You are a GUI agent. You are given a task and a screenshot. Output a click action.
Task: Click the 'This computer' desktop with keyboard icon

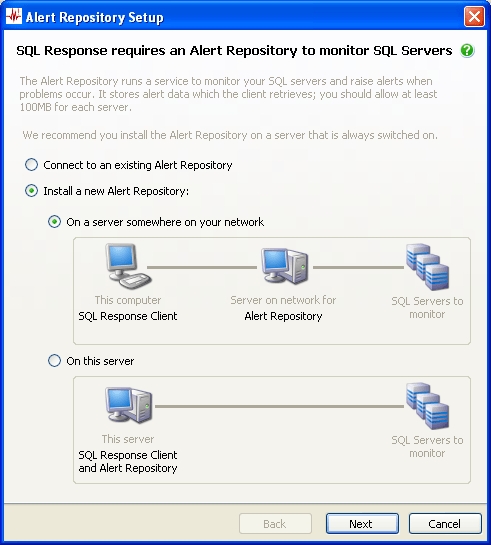pyautogui.click(x=128, y=266)
